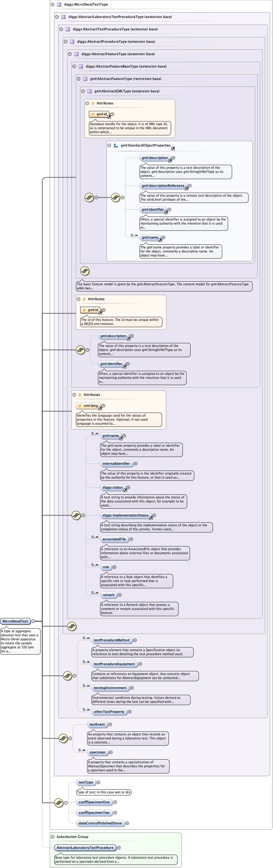Collapse the gml:AbstractGMLType Attributes box
The width and height of the screenshot is (273, 868).
coord(87,103)
